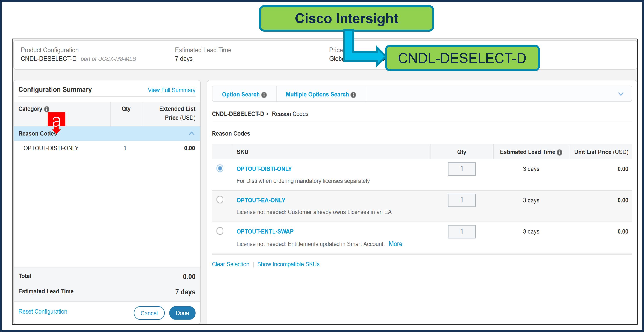Screen dimensions: 644x332
Task: Click the Qty field for OPTOUT-EA-ONLY
Action: point(461,200)
